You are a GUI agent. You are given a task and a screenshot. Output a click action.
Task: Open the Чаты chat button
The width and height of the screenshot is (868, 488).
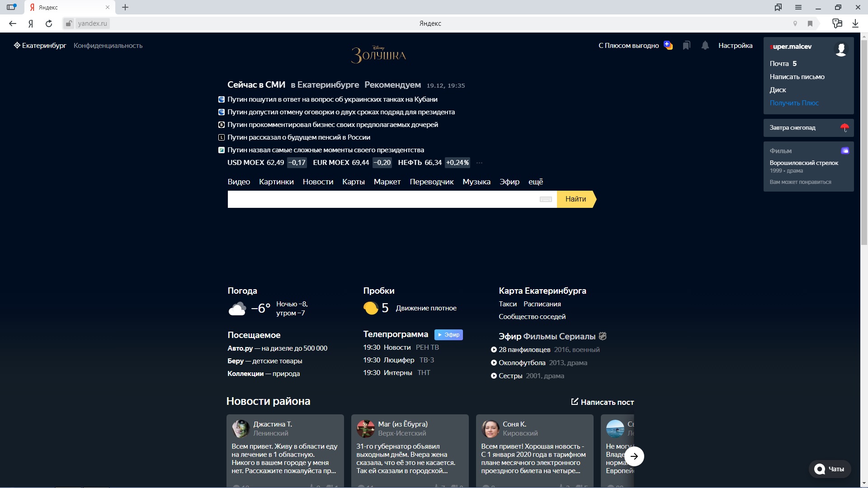click(x=830, y=469)
